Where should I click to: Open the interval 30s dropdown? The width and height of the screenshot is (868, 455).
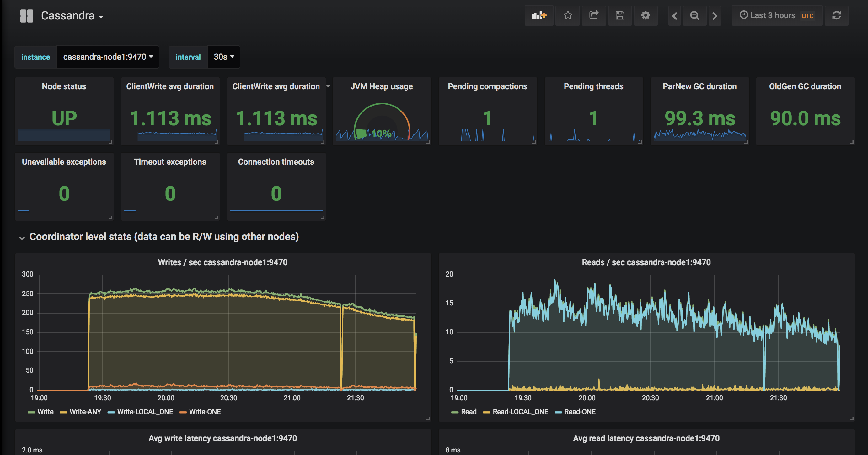click(x=223, y=57)
